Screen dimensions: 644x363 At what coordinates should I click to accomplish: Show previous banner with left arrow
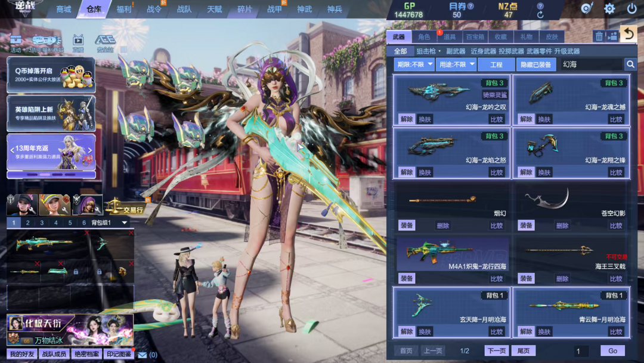pyautogui.click(x=12, y=150)
